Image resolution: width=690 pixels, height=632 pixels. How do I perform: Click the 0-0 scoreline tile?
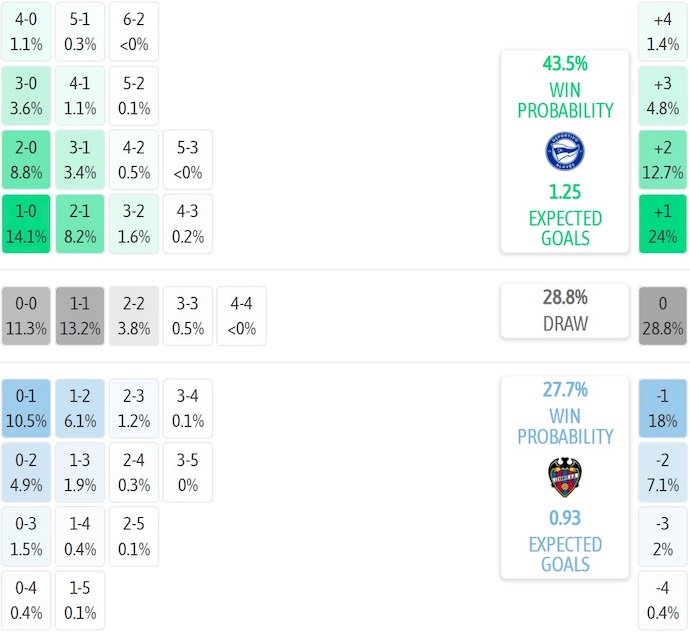26,316
